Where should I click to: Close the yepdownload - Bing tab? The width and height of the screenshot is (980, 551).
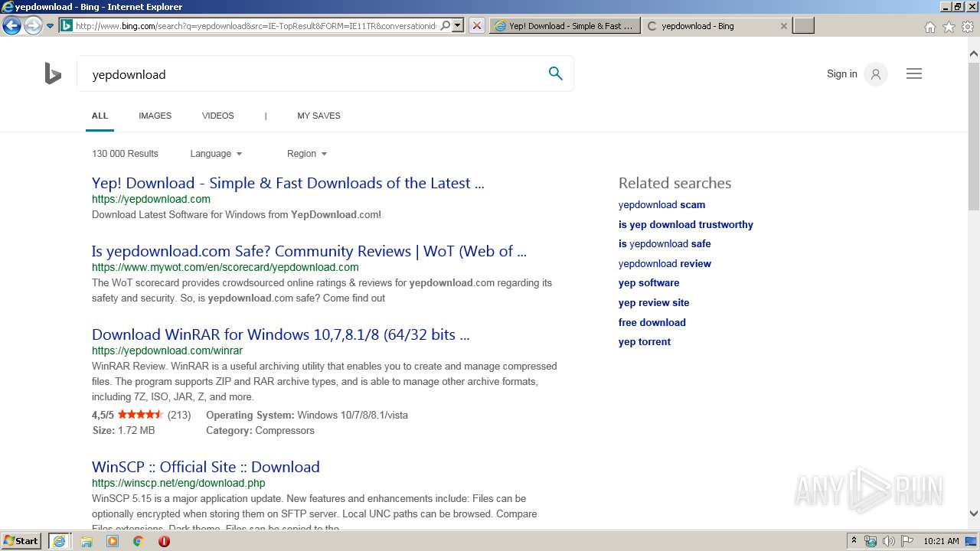pyautogui.click(x=783, y=26)
